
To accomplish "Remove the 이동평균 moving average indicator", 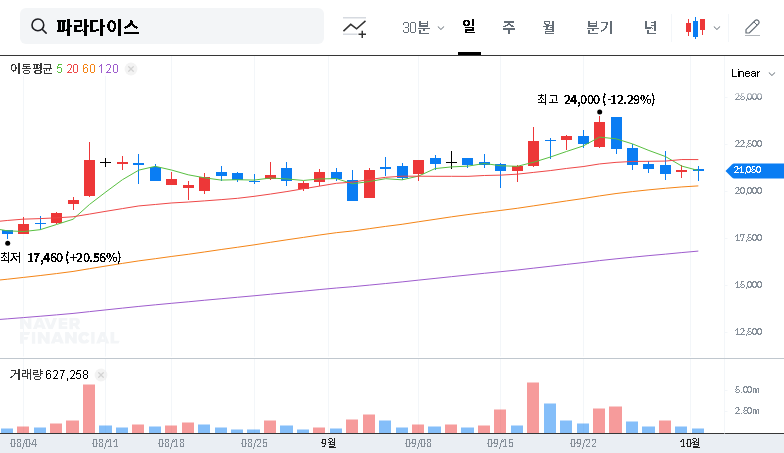I will coord(131,69).
